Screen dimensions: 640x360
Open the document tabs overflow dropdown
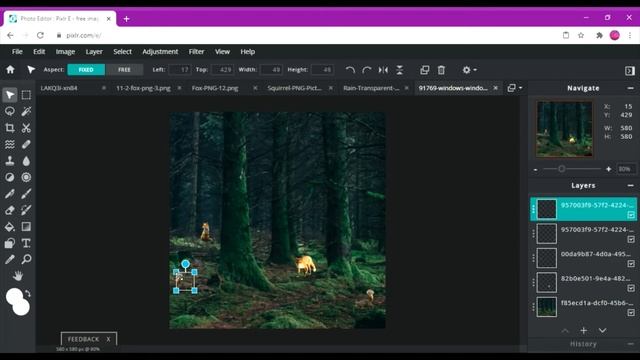515,88
